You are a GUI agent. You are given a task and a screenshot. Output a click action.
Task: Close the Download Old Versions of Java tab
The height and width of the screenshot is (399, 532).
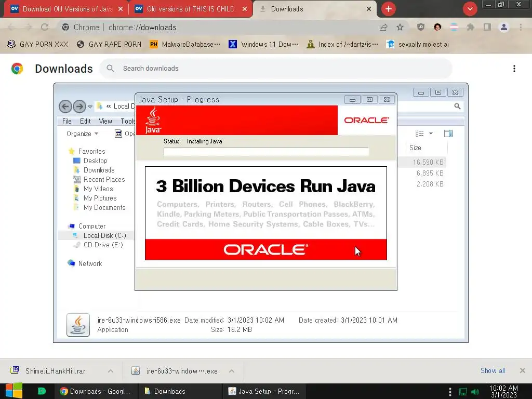(121, 9)
